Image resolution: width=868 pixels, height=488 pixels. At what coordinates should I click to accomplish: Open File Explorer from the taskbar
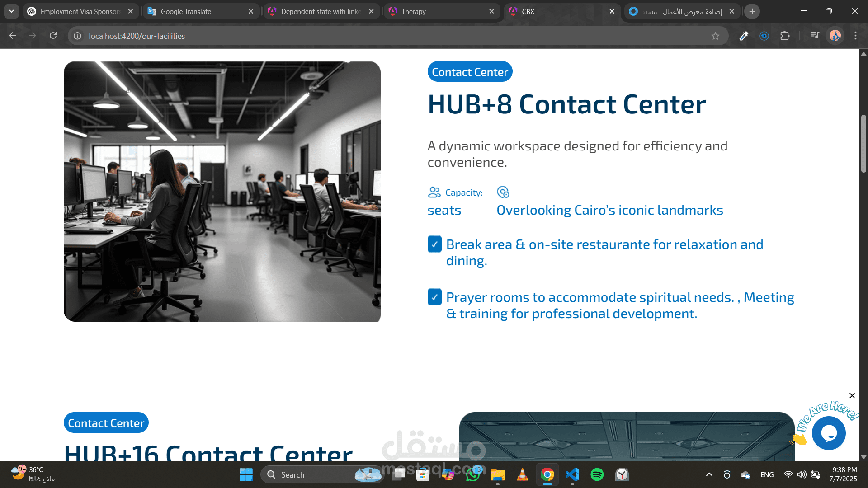click(x=497, y=475)
